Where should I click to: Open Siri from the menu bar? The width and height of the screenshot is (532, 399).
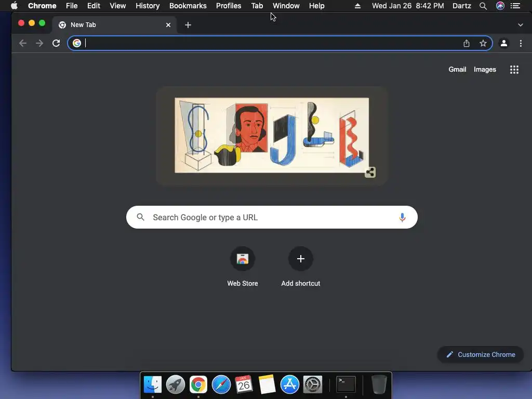click(500, 6)
